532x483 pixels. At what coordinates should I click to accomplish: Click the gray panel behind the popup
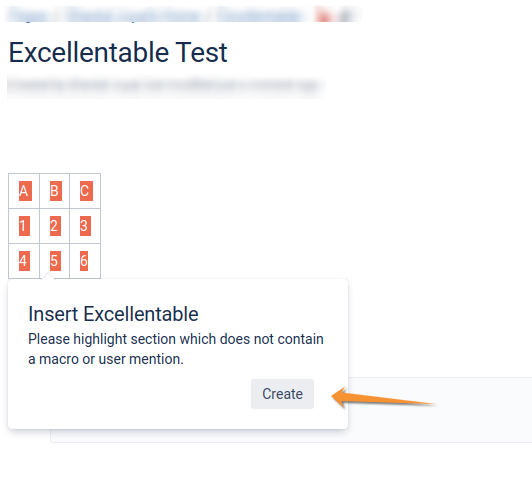pos(440,409)
